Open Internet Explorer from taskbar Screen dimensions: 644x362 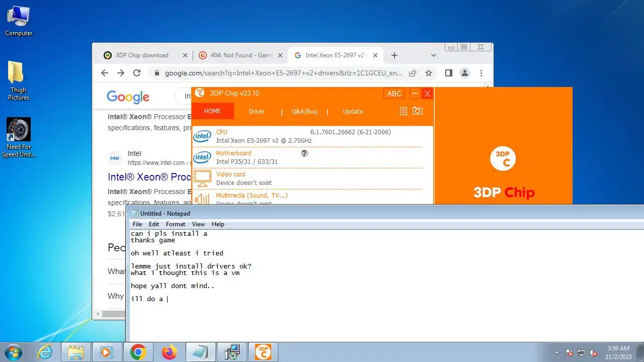pyautogui.click(x=45, y=352)
